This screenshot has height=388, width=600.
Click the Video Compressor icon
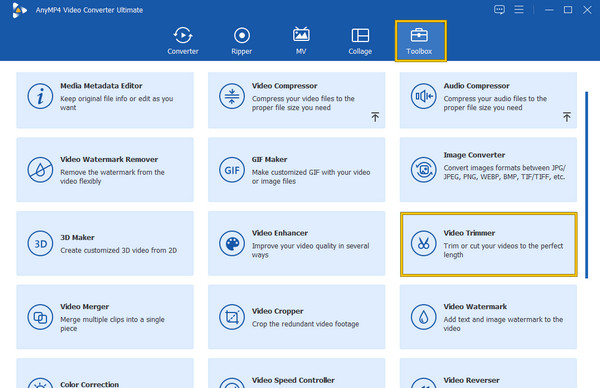232,96
